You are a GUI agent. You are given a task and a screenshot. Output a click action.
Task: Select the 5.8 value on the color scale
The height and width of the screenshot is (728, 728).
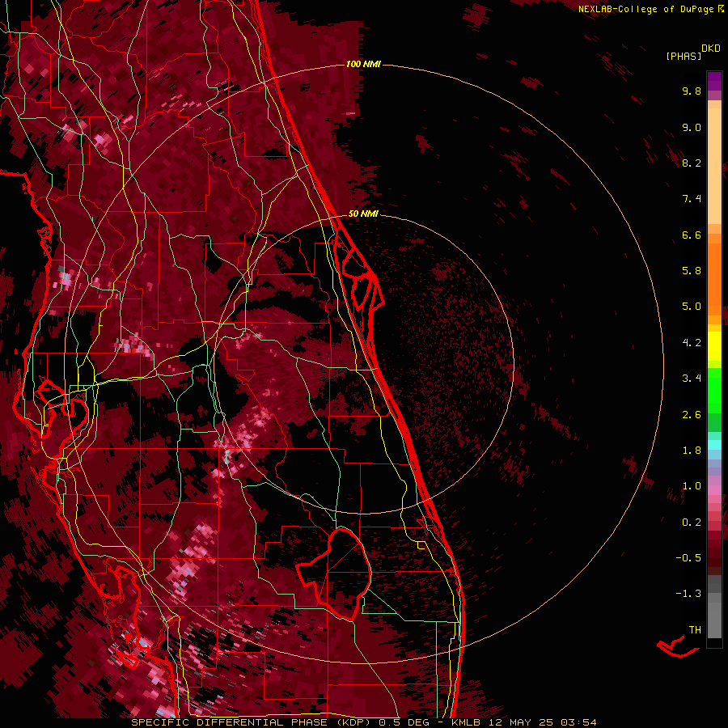point(692,271)
